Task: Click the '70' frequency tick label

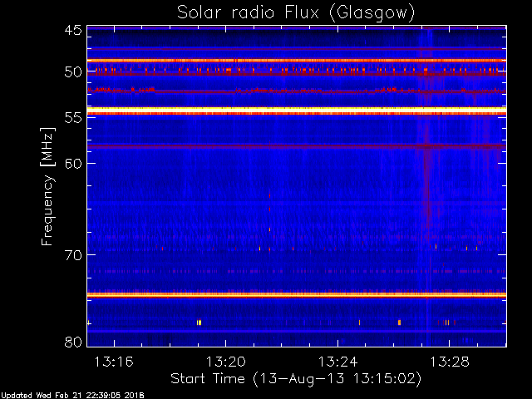Action: (73, 255)
